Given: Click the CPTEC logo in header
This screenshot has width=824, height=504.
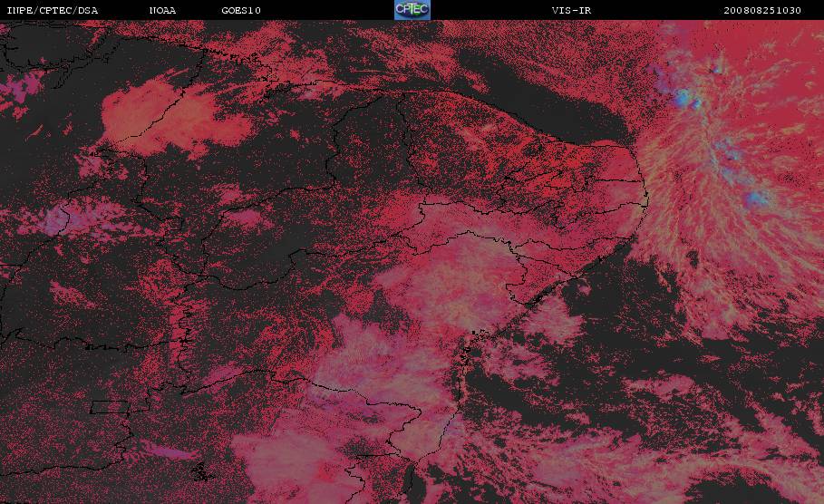Looking at the screenshot, I should 412,10.
